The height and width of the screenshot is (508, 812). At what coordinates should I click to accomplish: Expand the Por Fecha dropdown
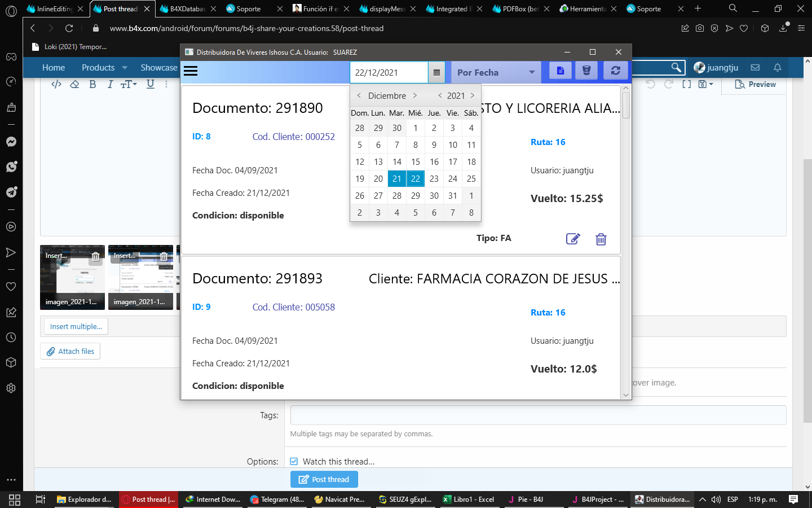496,72
